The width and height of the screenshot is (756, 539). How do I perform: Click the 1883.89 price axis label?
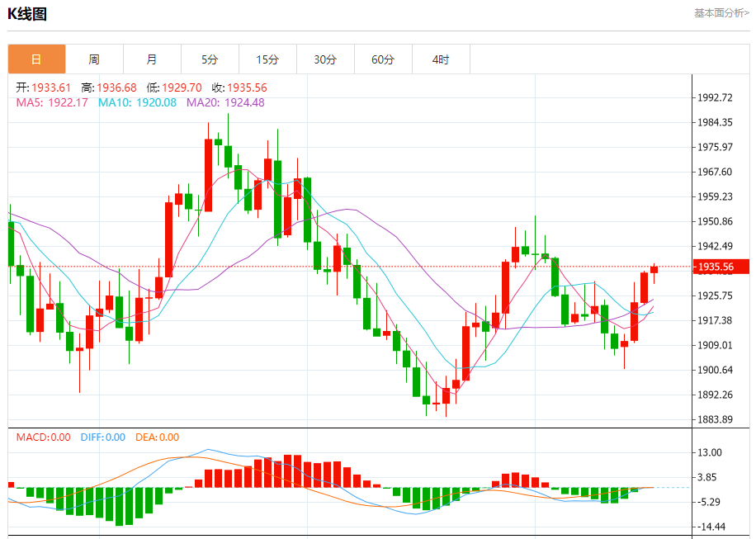715,419
